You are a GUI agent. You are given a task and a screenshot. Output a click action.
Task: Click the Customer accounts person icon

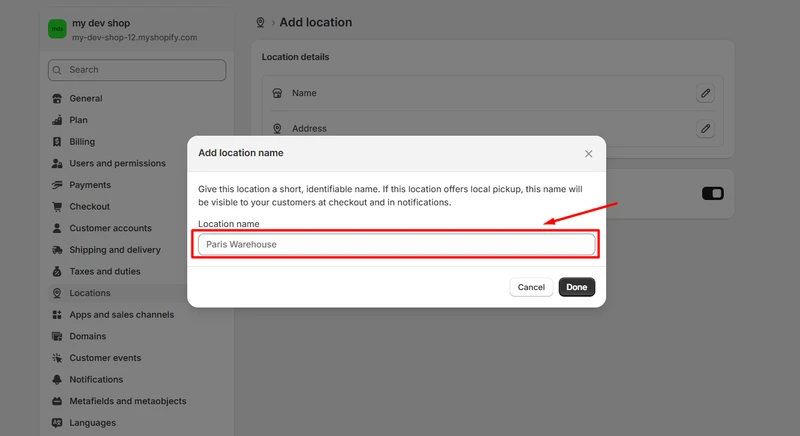coord(57,228)
